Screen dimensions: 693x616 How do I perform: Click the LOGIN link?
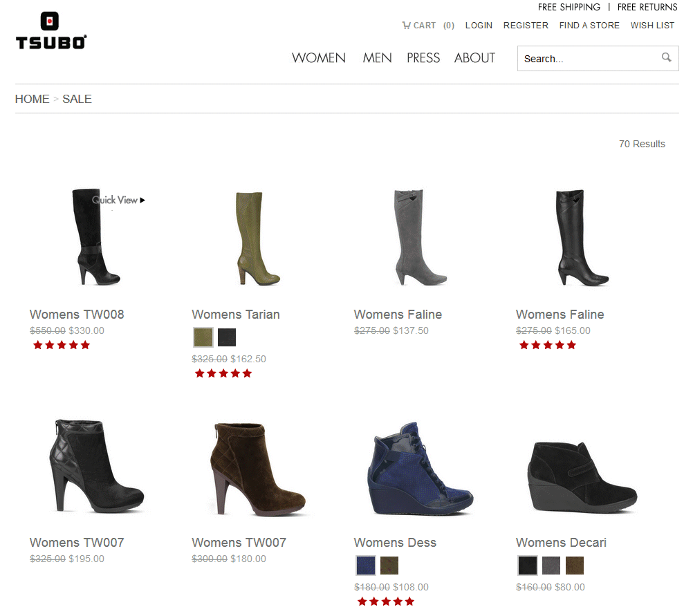479,26
